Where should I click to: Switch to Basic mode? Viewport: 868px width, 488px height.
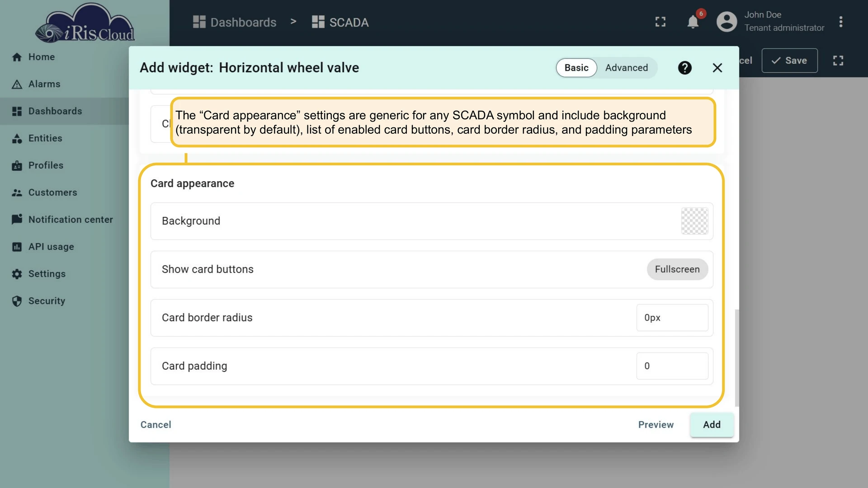(576, 68)
